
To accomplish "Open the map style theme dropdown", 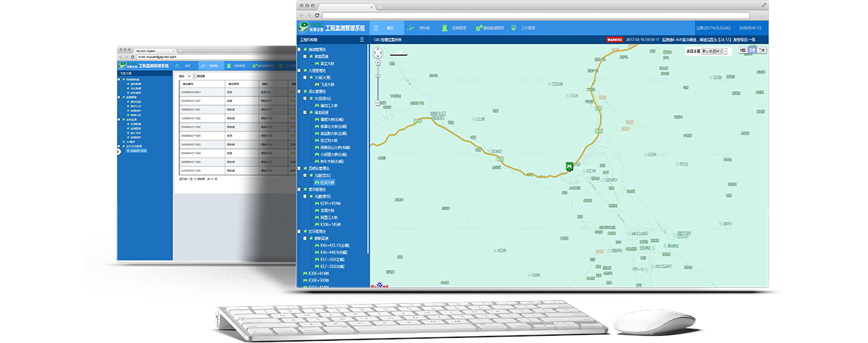I will pos(716,51).
